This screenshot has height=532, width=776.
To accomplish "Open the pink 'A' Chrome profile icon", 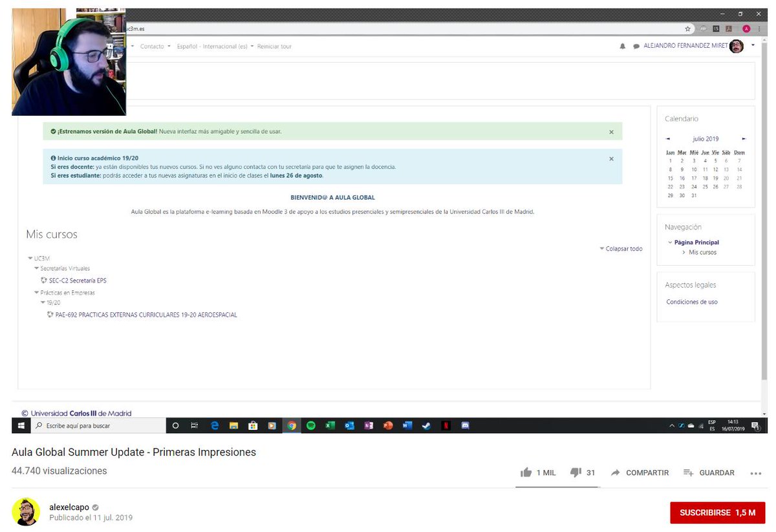I will tap(746, 28).
